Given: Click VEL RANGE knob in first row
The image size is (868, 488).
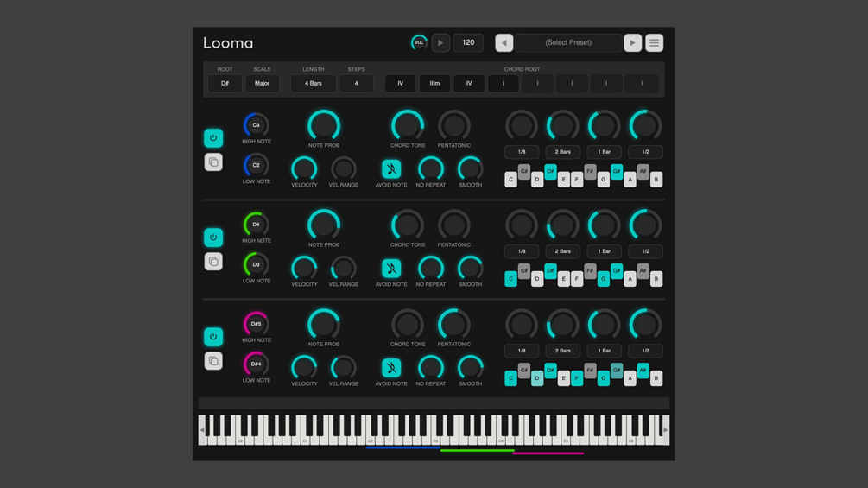Looking at the screenshot, I should pos(343,168).
